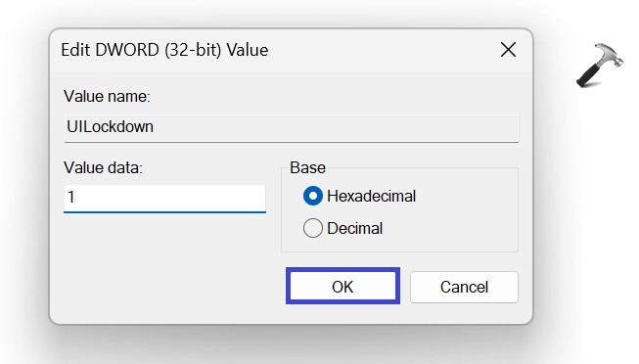Click the UILockdown text in the name box

coord(110,127)
